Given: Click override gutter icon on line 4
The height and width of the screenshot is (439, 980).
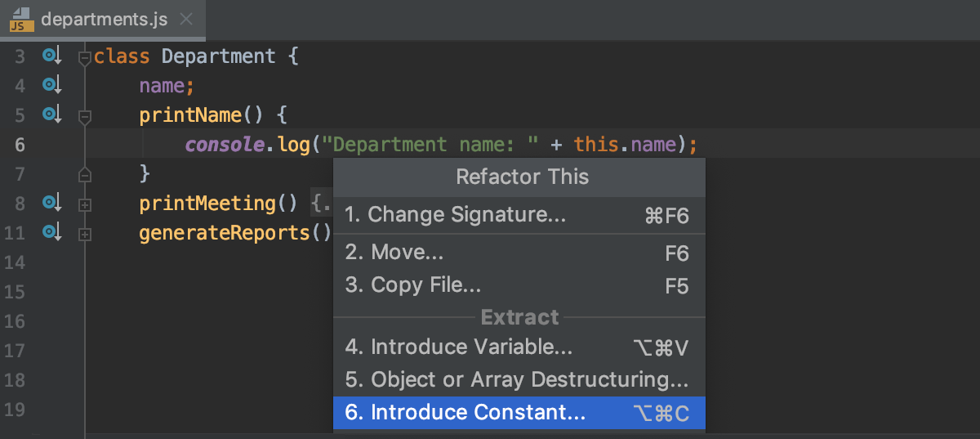Looking at the screenshot, I should click(x=52, y=85).
